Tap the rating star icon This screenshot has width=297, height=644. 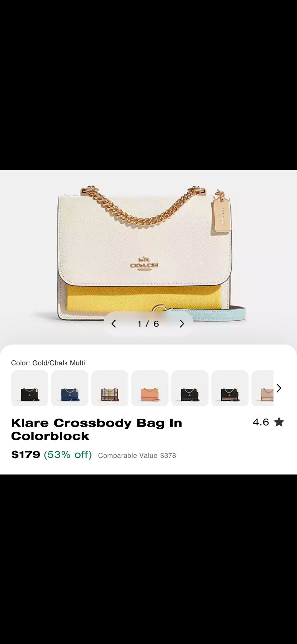click(x=279, y=422)
